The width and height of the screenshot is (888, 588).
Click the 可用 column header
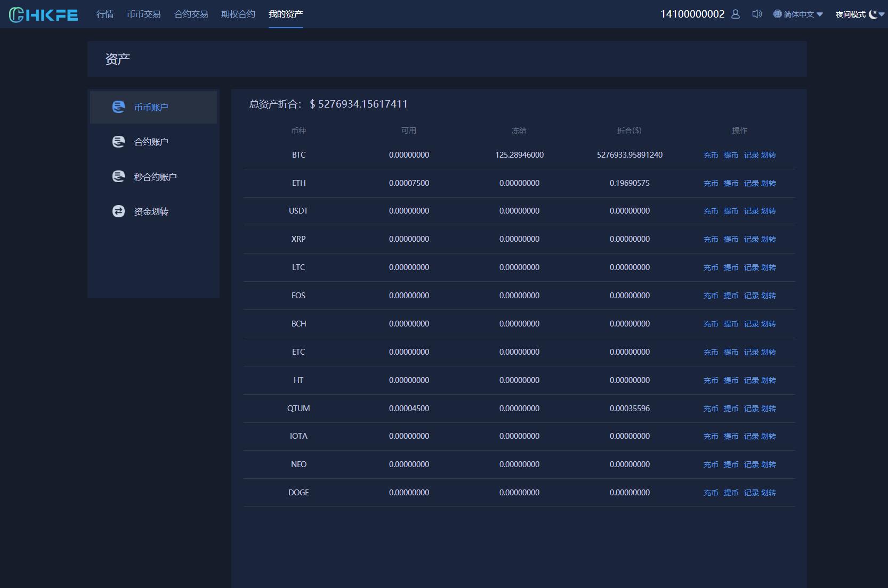(x=409, y=130)
